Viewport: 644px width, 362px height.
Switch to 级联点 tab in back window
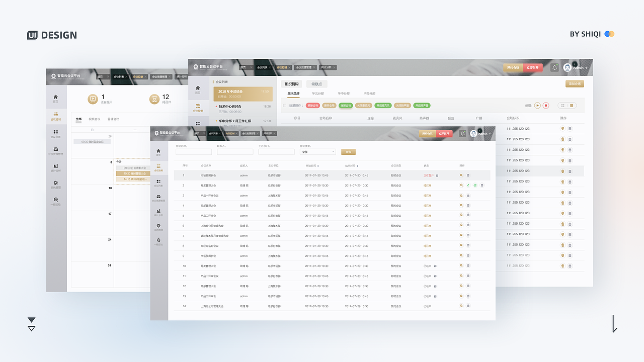316,84
